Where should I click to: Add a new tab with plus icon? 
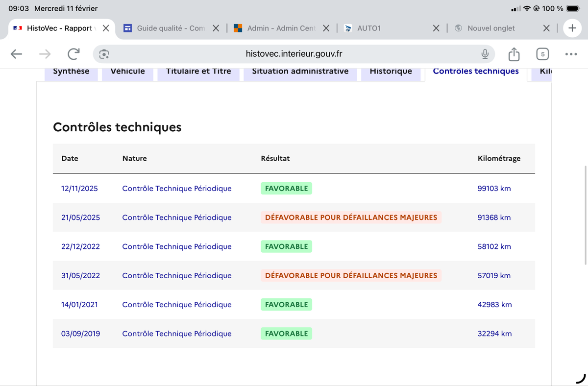[x=572, y=28]
